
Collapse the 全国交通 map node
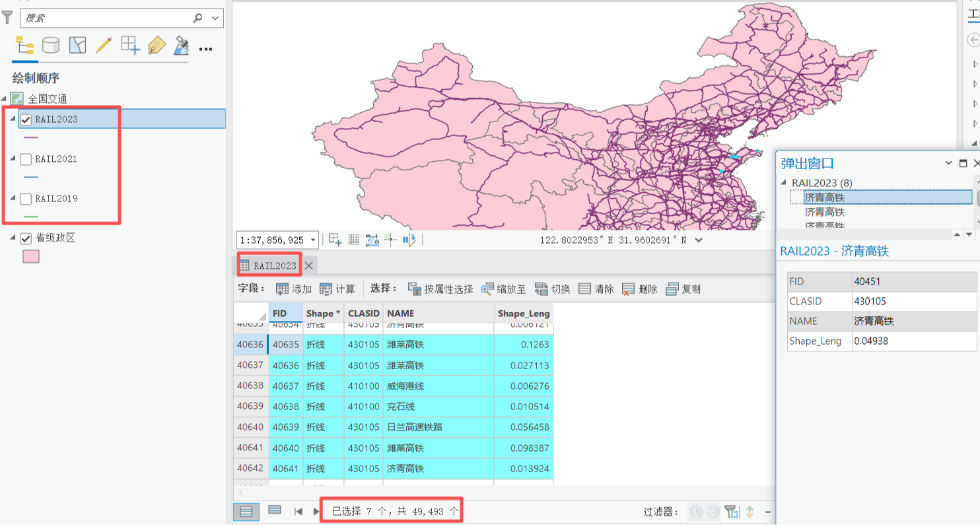click(x=5, y=98)
